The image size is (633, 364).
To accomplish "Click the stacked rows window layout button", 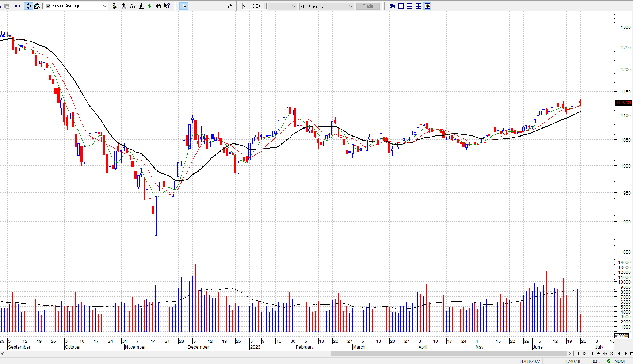I will pos(409,6).
